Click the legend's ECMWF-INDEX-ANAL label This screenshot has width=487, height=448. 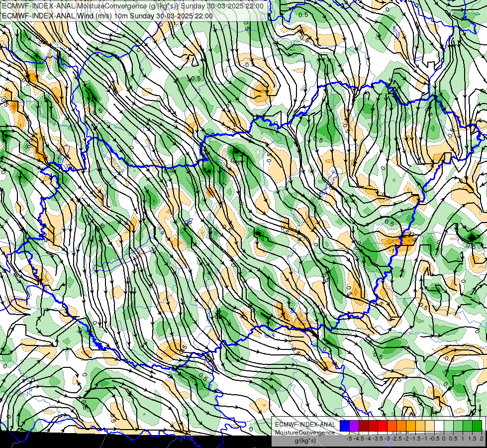(305, 425)
